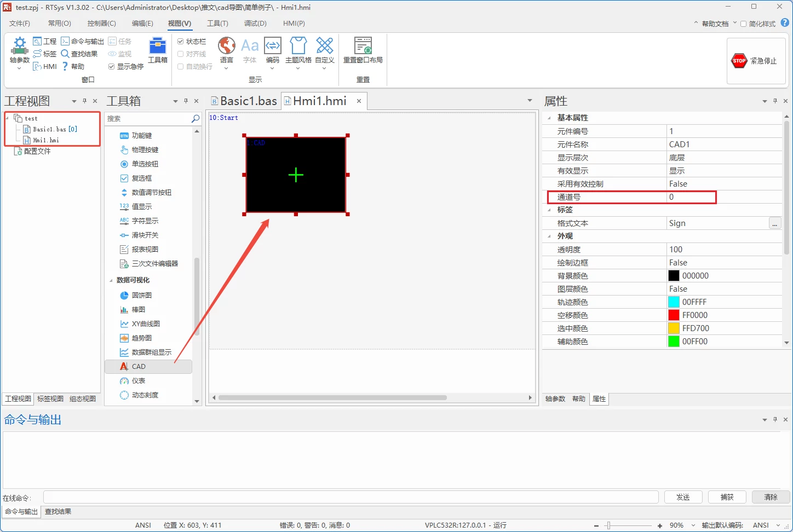Click the red 紧急停止 emergency stop button
The width and height of the screenshot is (793, 532).
[x=756, y=61]
